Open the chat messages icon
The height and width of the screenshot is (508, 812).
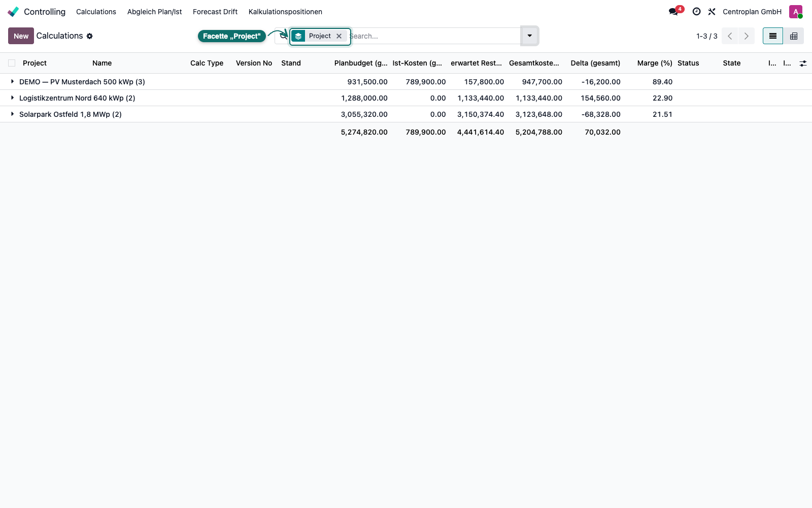[x=673, y=12]
